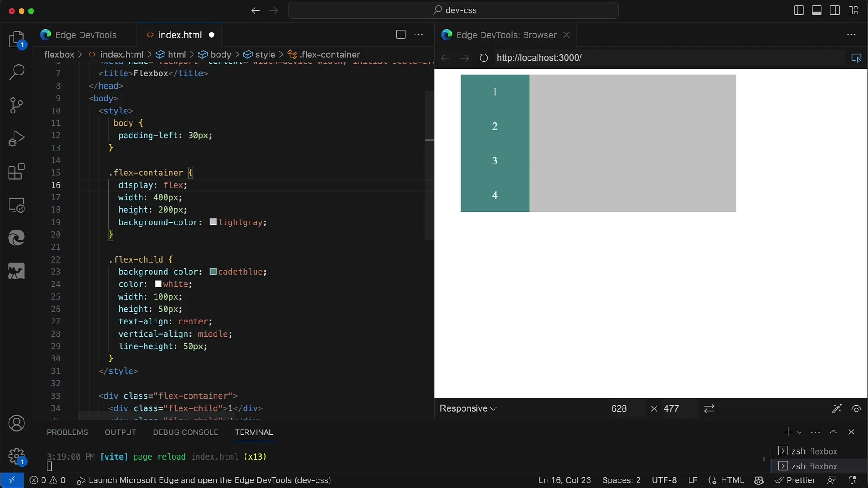Screen dimensions: 868x488
Task: Toggle the Secondary Side Bar layout
Action: [x=835, y=10]
